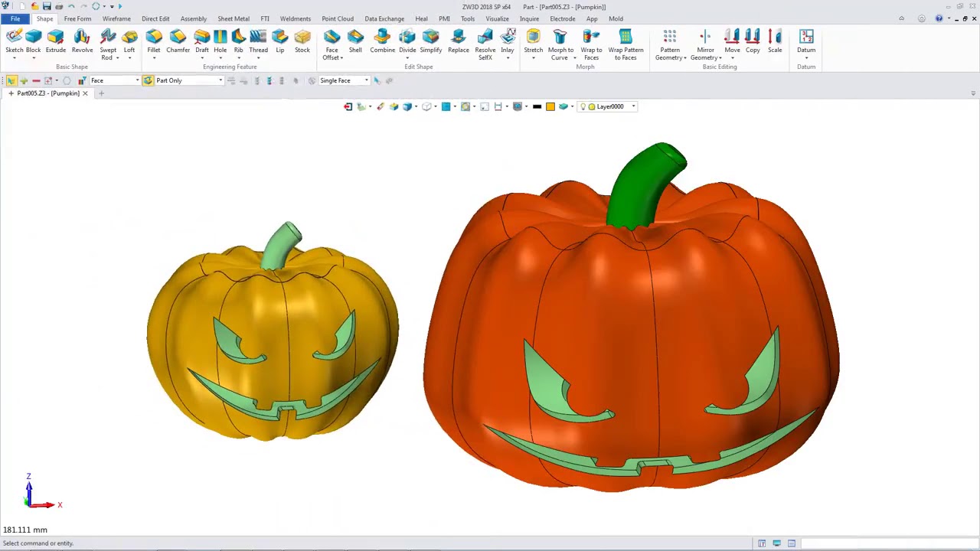The image size is (980, 551).
Task: Click the Exit part icon in view toolbar
Action: tap(348, 106)
